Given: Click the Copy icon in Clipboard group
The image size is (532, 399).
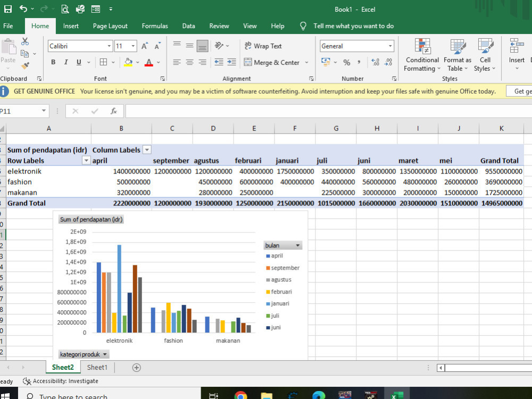Looking at the screenshot, I should (24, 54).
